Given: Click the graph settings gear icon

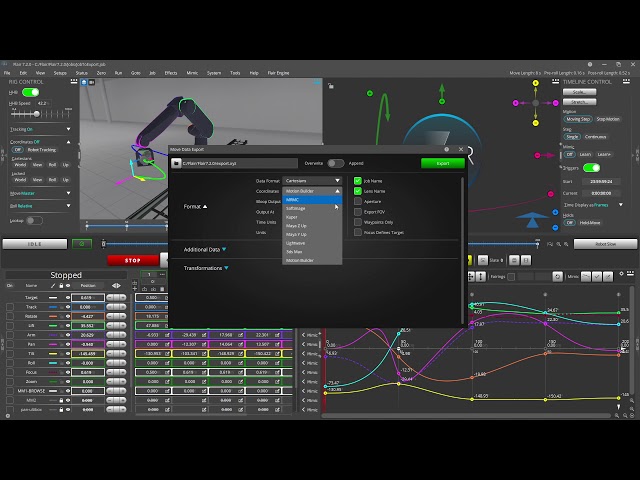Looking at the screenshot, I should 621,273.
